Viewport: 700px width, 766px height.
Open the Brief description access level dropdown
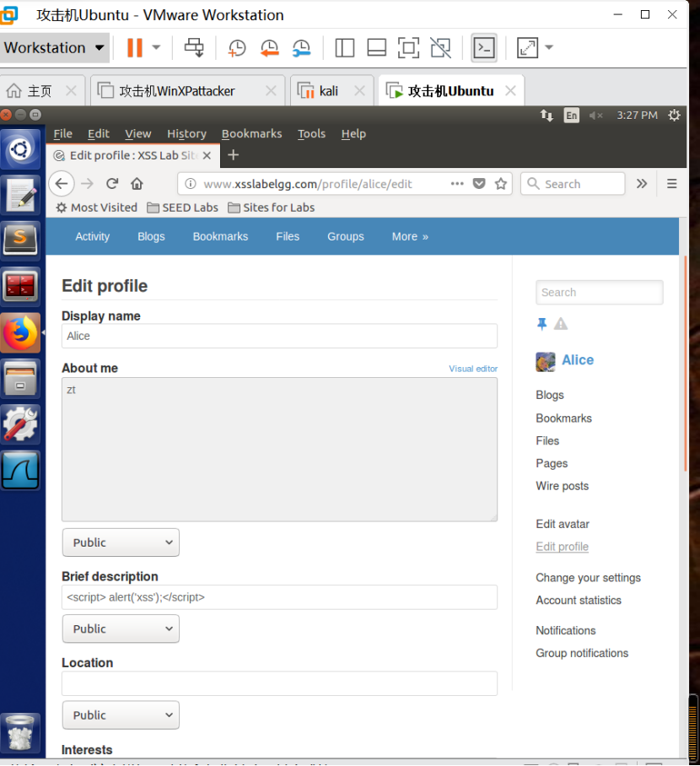coord(121,628)
